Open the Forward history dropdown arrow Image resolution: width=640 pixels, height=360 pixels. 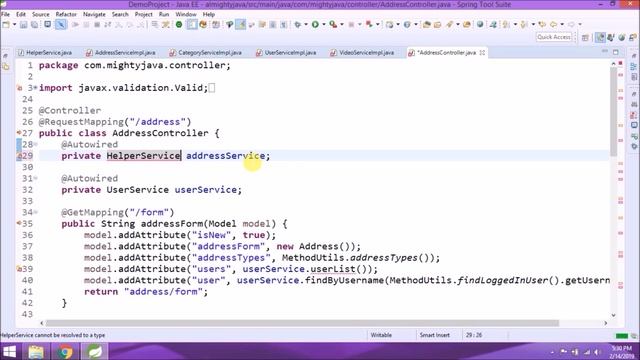(580, 24)
